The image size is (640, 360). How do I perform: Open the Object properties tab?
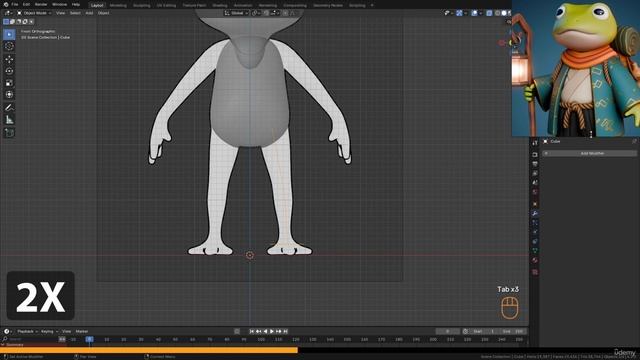[x=535, y=204]
